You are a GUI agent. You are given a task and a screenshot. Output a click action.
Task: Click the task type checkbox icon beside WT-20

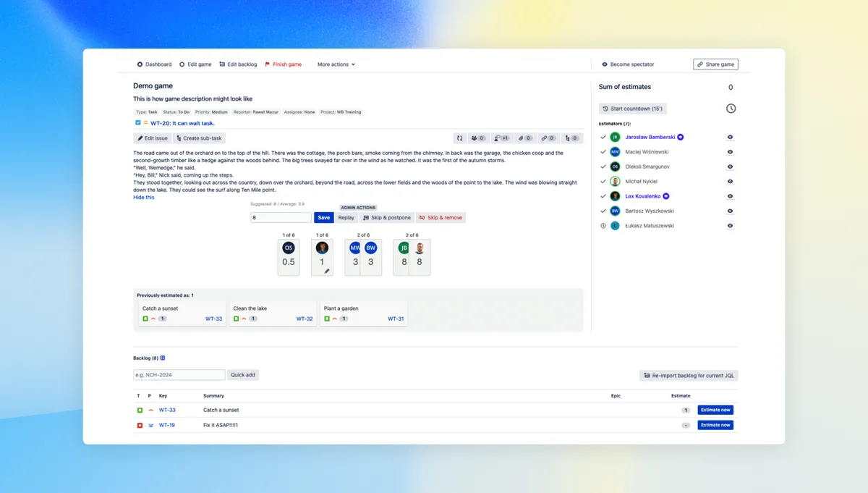[x=138, y=123]
